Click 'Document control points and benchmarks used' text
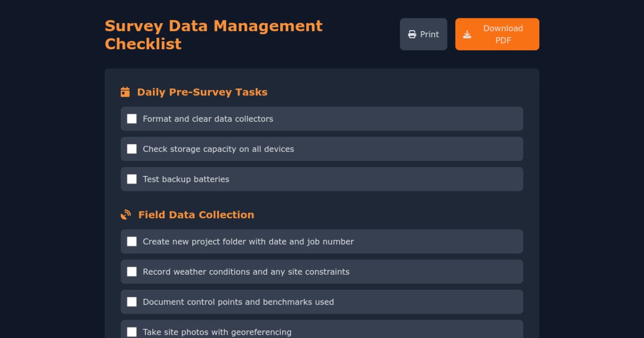This screenshot has height=338, width=644. tap(238, 302)
